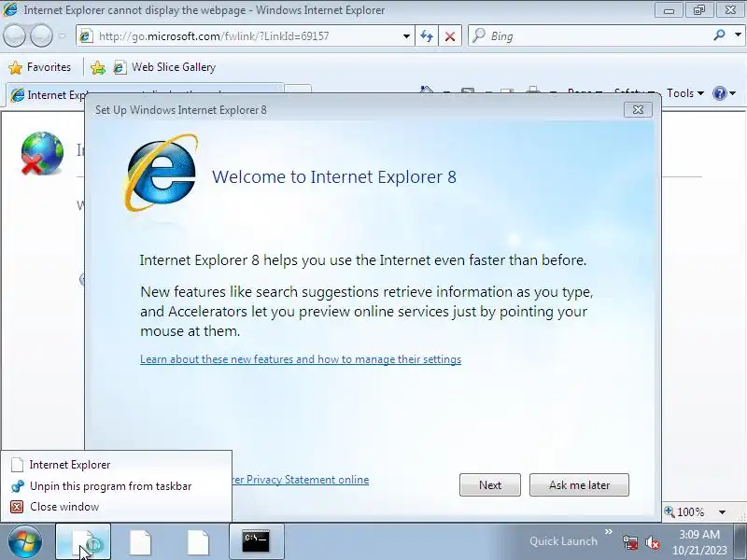Click the third blank-document taskbar icon

click(x=198, y=542)
